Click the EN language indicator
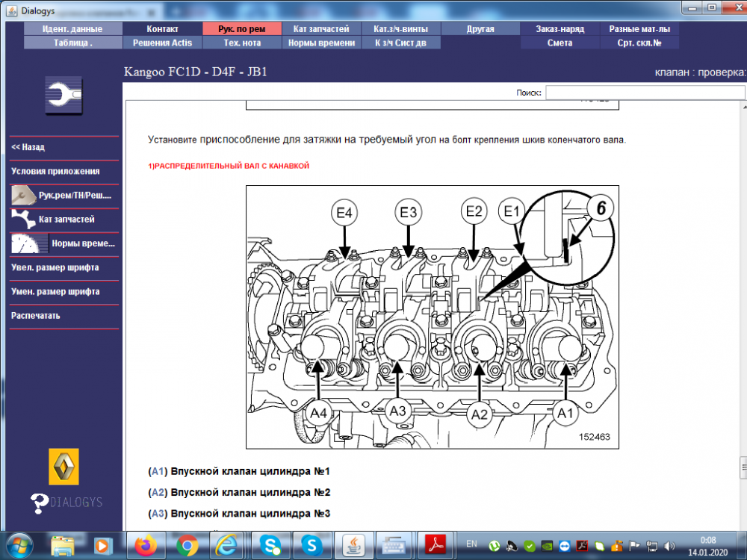747x560 pixels. click(471, 544)
